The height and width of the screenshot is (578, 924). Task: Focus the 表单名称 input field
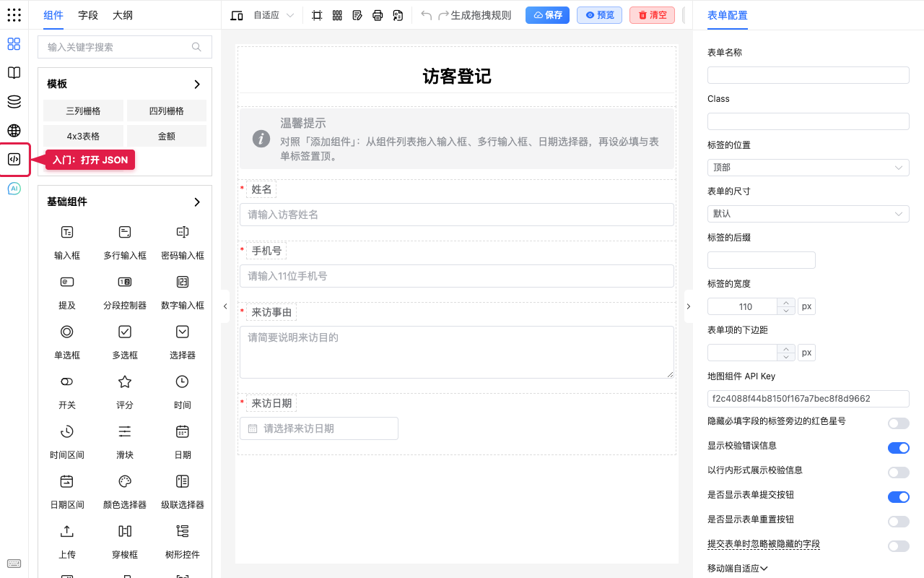click(x=808, y=75)
